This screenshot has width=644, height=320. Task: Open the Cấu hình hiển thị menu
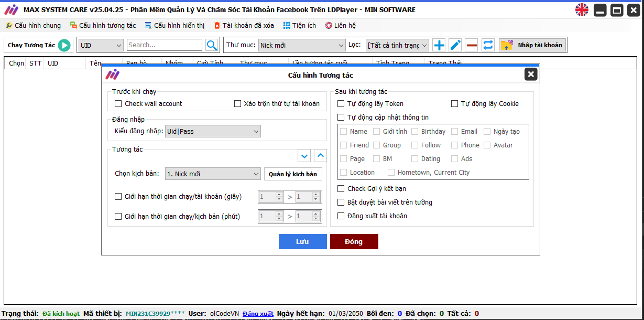pyautogui.click(x=175, y=25)
